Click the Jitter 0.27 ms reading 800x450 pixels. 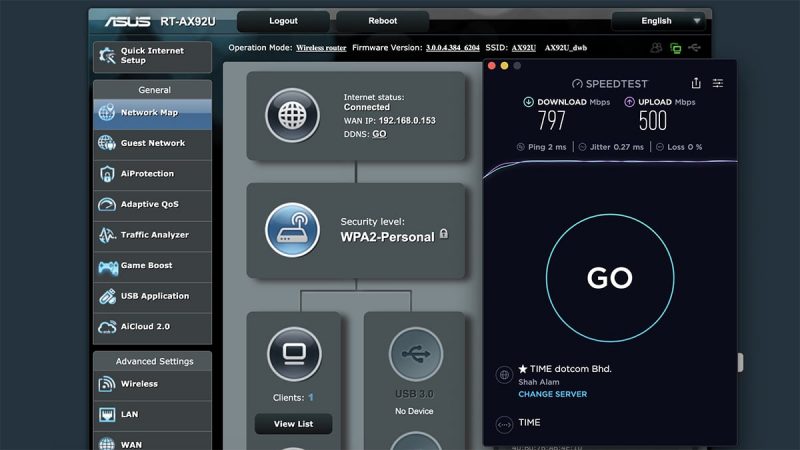tap(611, 147)
